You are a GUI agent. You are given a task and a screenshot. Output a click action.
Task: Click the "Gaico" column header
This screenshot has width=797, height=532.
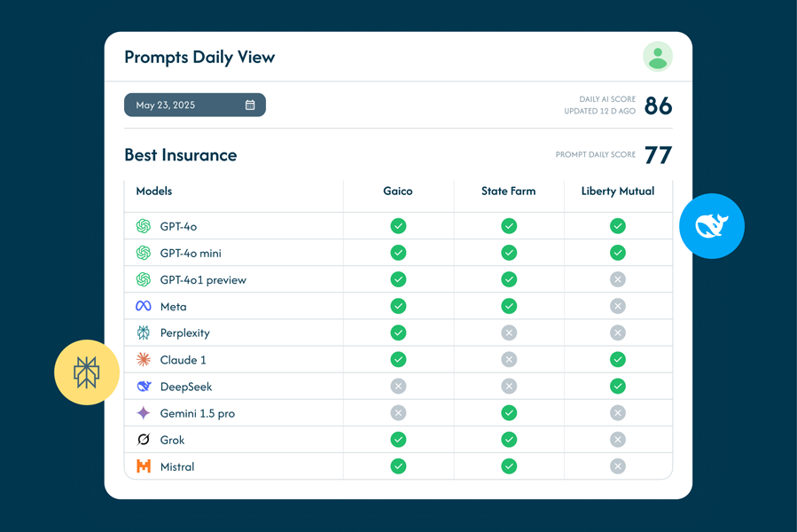tap(398, 192)
